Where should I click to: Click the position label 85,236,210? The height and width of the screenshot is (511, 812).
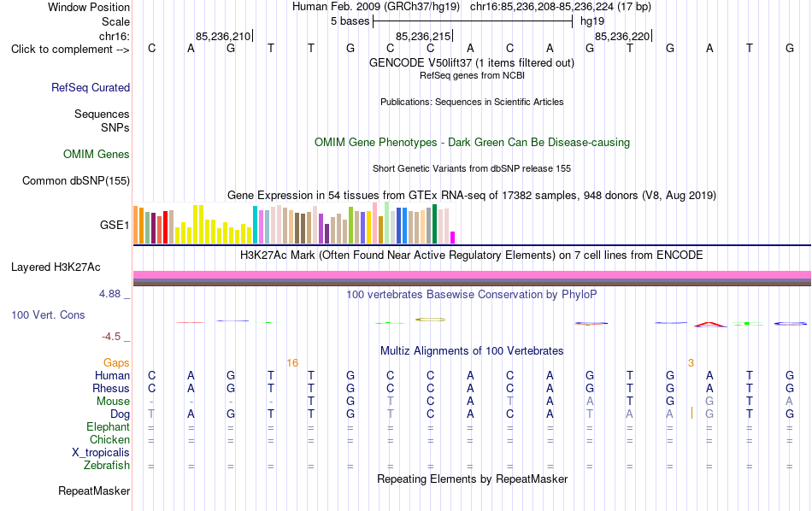(223, 36)
